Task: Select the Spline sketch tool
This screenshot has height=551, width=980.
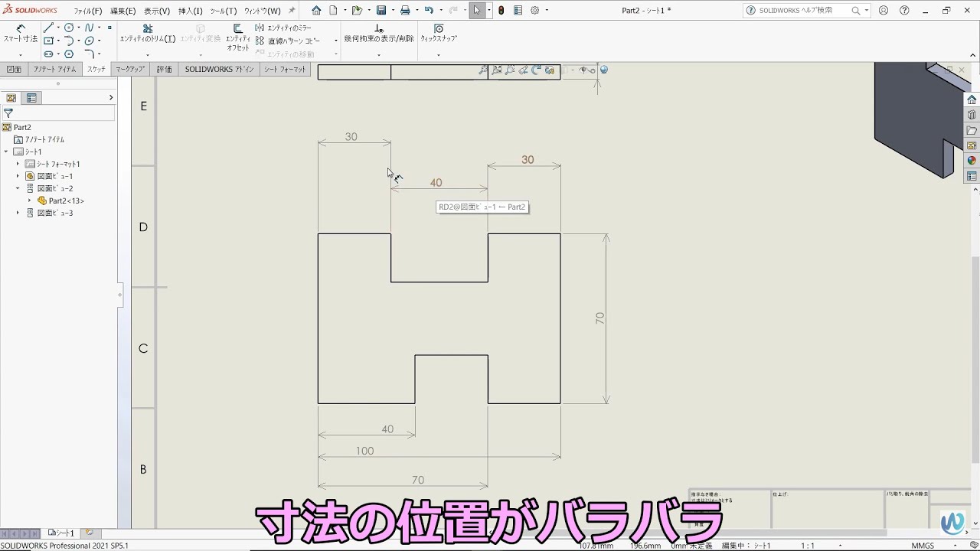Action: tap(89, 28)
